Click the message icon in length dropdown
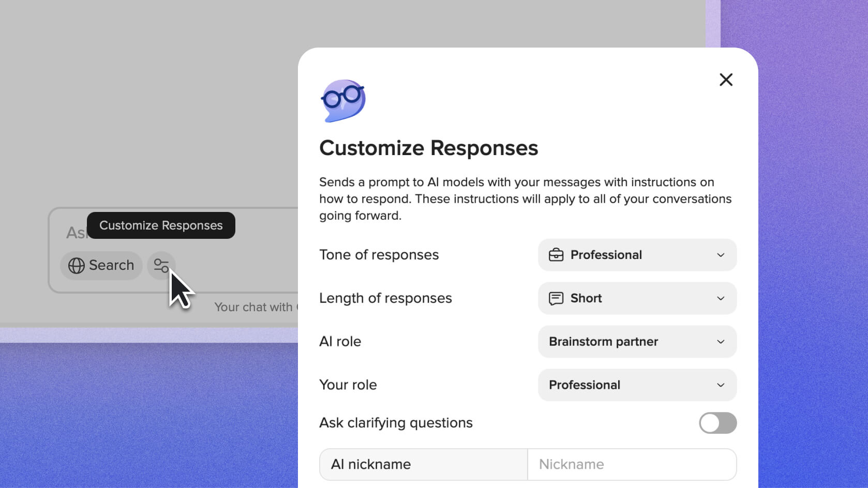Viewport: 868px width, 488px height. coord(556,298)
